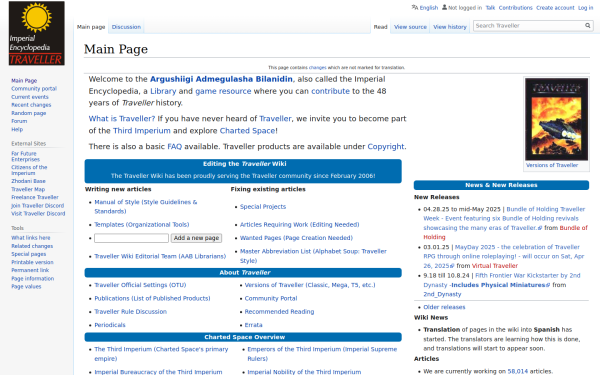Open Articles Requiring Work link

coord(300,225)
